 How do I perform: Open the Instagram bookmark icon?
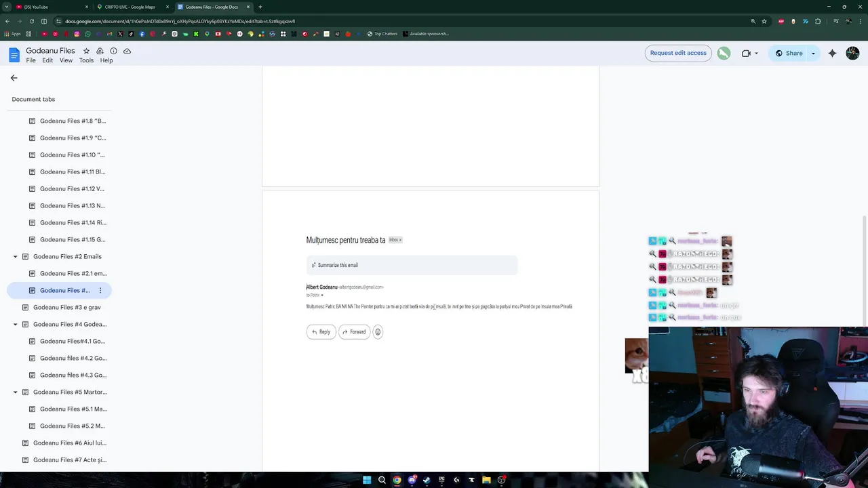[77, 34]
